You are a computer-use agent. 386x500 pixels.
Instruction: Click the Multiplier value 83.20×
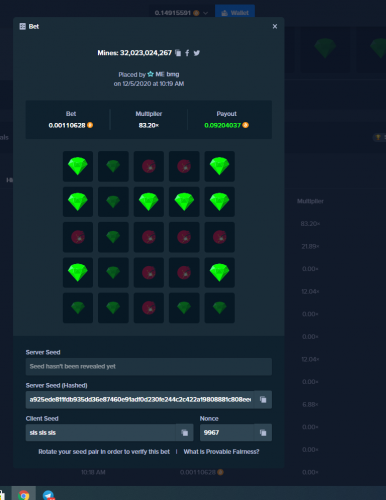[149, 125]
